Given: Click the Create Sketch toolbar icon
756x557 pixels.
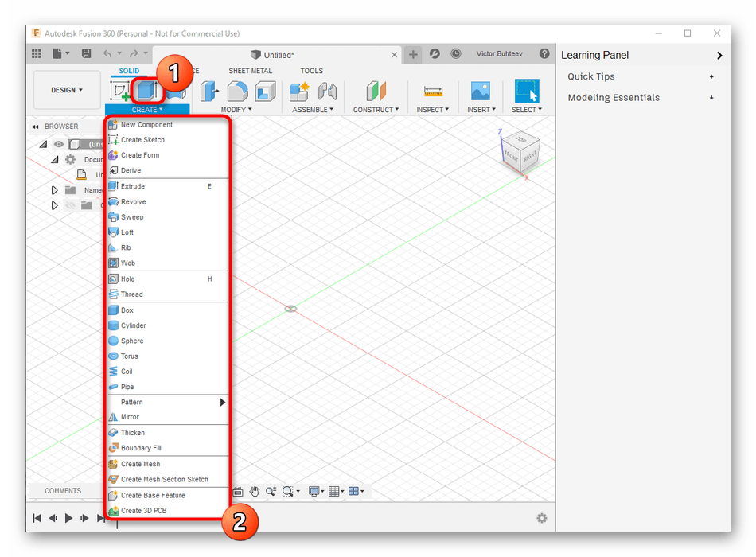Looking at the screenshot, I should 120,91.
